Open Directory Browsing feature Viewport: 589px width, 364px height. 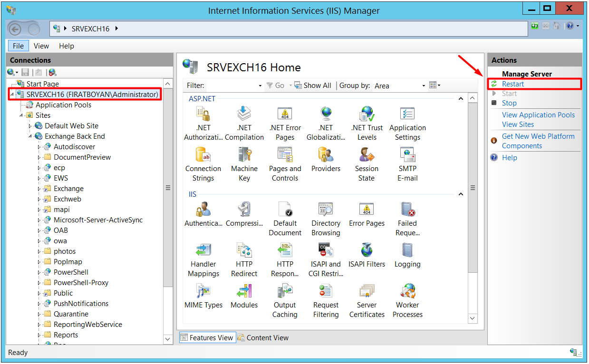click(326, 218)
